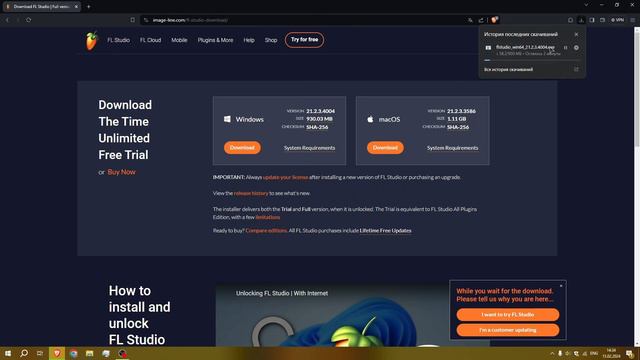Open Brave Shields lion icon
Screen dimensions: 640x360
[x=494, y=20]
